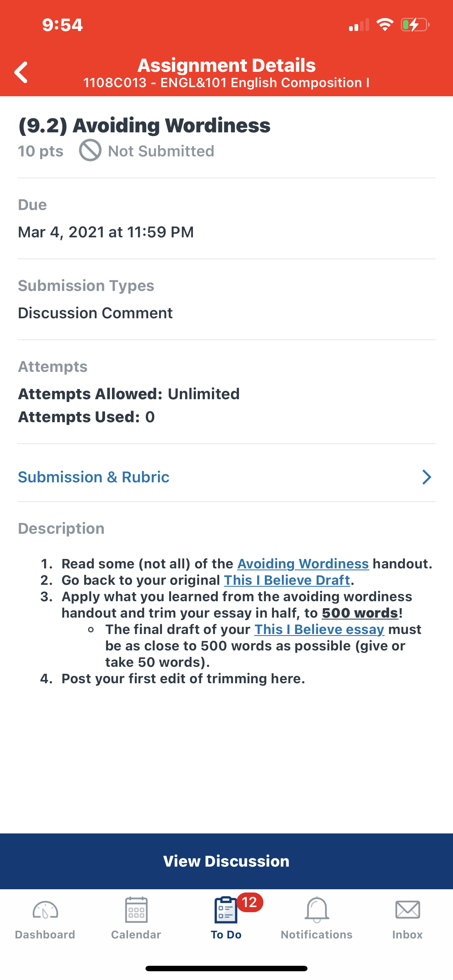453x980 pixels.
Task: Tap the View Discussion button
Action: (x=226, y=861)
